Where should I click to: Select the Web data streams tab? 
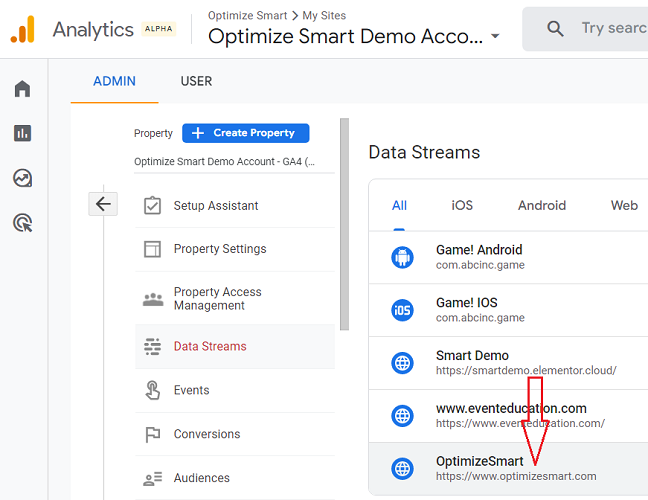coord(624,205)
